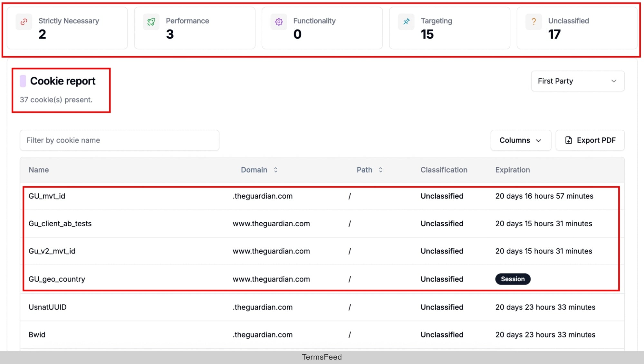
Task: Click the TermsFeed caption text
Action: [x=322, y=357]
